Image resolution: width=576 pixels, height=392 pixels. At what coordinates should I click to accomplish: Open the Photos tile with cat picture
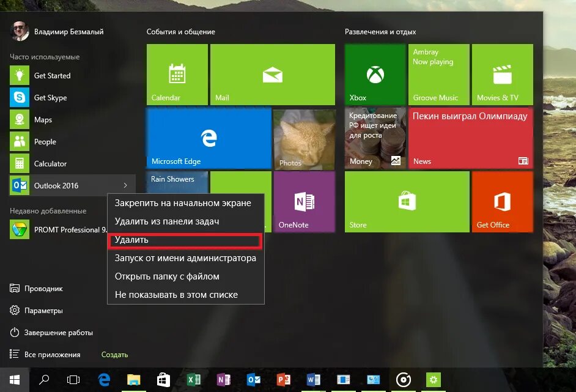click(304, 139)
